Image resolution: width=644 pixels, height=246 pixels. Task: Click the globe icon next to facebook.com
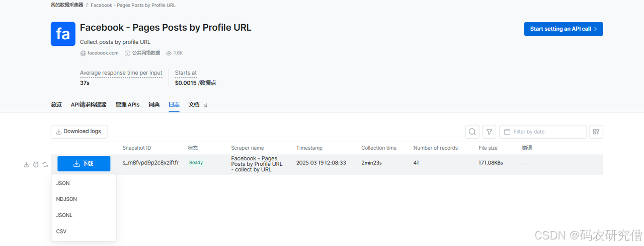click(83, 53)
